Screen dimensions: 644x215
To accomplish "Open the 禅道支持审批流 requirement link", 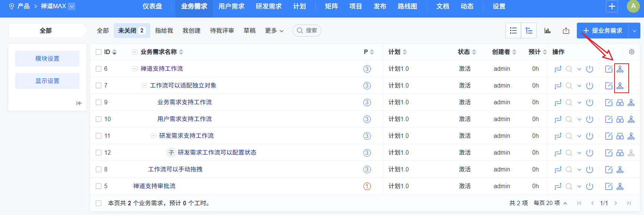I will coord(154,186).
